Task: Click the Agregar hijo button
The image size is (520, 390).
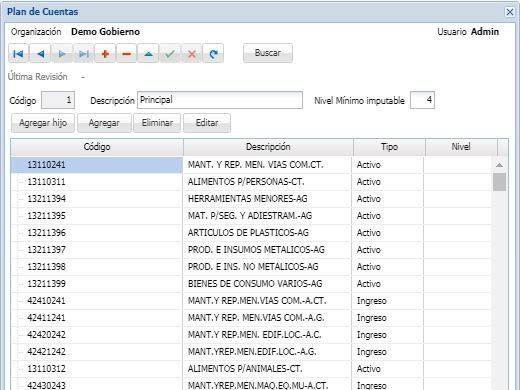Action: tap(43, 123)
